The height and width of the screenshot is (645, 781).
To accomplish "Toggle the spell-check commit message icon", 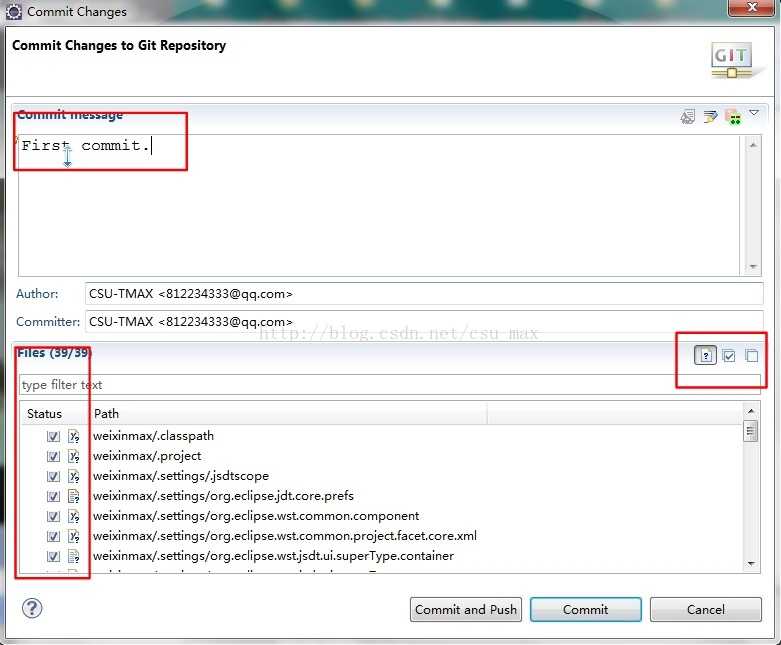I will pos(688,117).
